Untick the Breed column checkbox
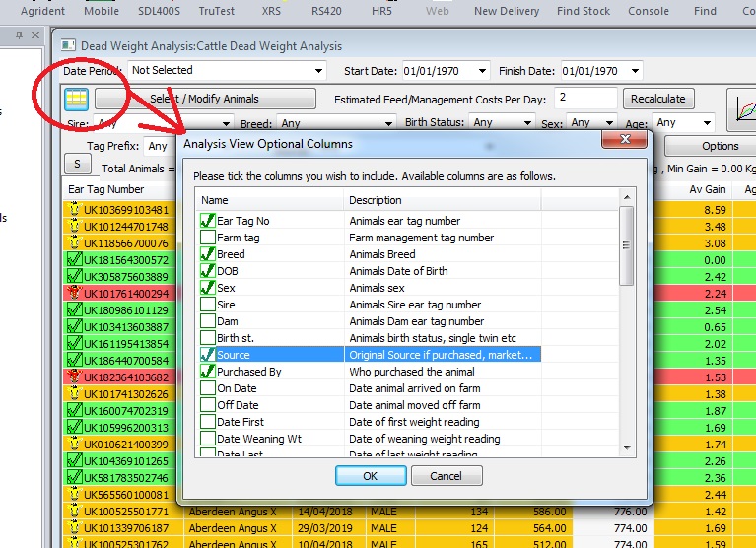The width and height of the screenshot is (756, 548). 207,254
